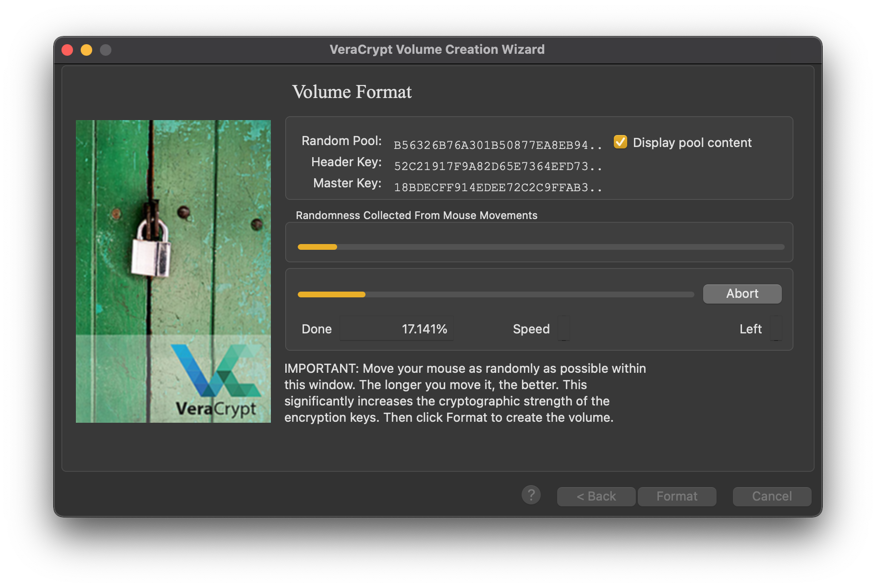Click the Format button

pyautogui.click(x=677, y=496)
